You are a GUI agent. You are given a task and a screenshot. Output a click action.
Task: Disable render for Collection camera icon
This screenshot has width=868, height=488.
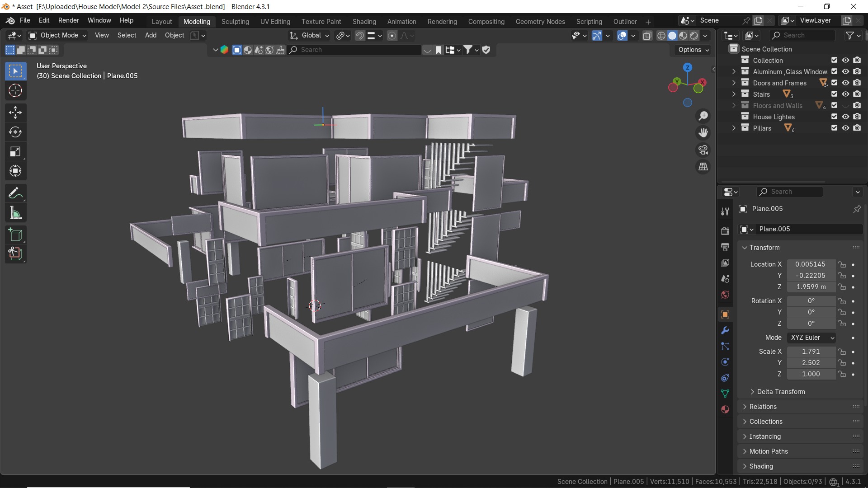(x=857, y=60)
